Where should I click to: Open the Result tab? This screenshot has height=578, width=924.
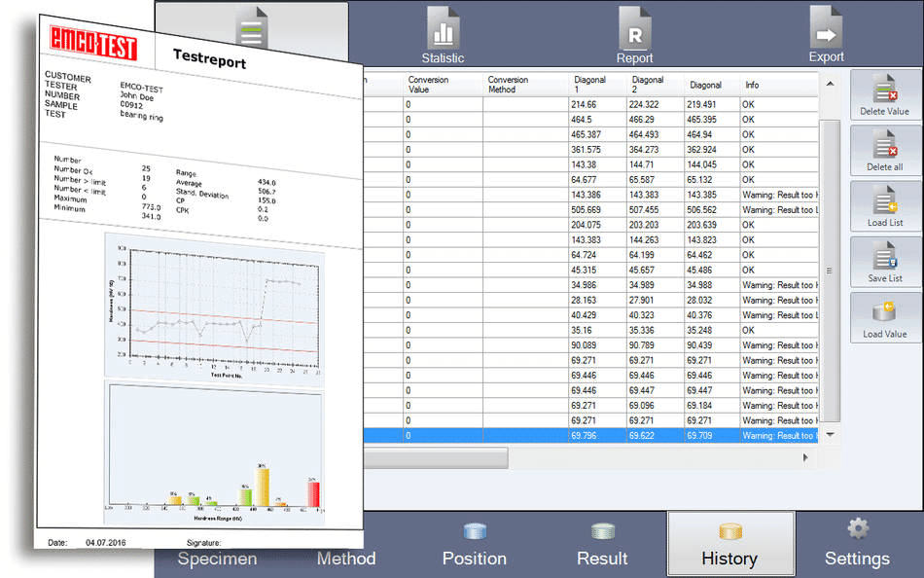602,543
